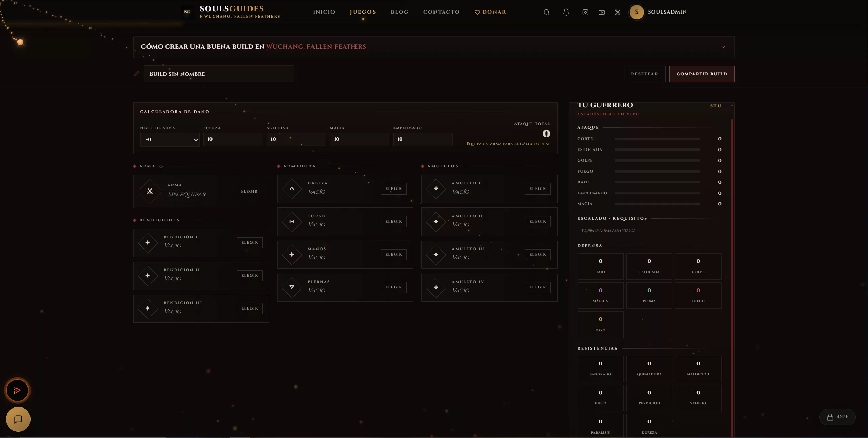Click the Magia attack bar
868x438 pixels.
click(657, 204)
